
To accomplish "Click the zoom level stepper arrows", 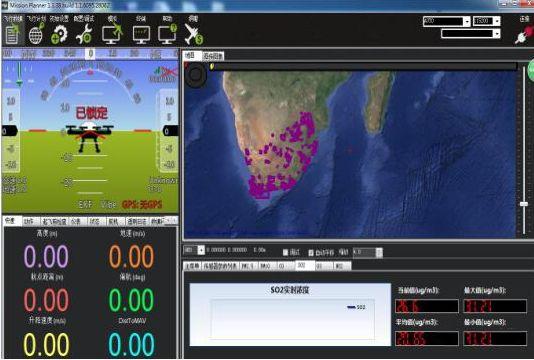I will (x=379, y=252).
